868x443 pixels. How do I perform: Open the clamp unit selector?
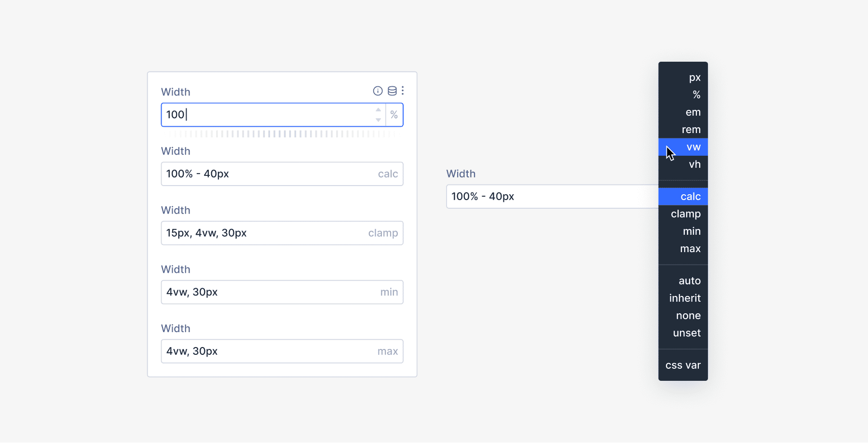383,233
